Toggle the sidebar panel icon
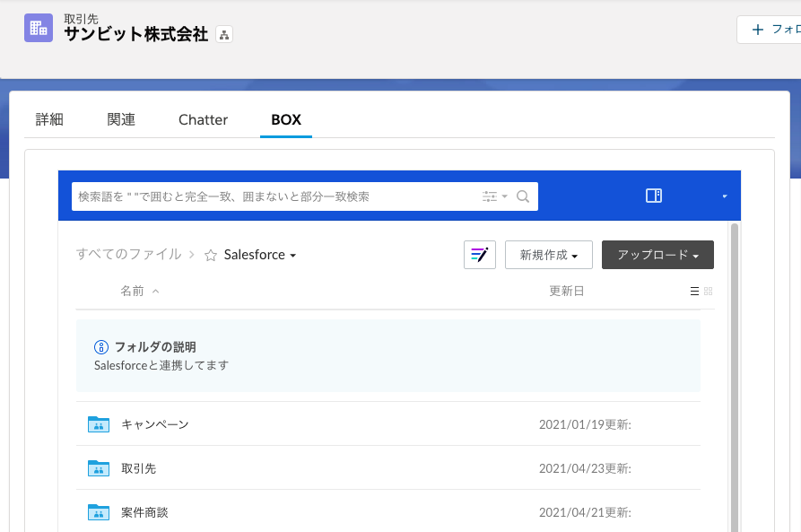This screenshot has width=801, height=532. click(x=654, y=196)
